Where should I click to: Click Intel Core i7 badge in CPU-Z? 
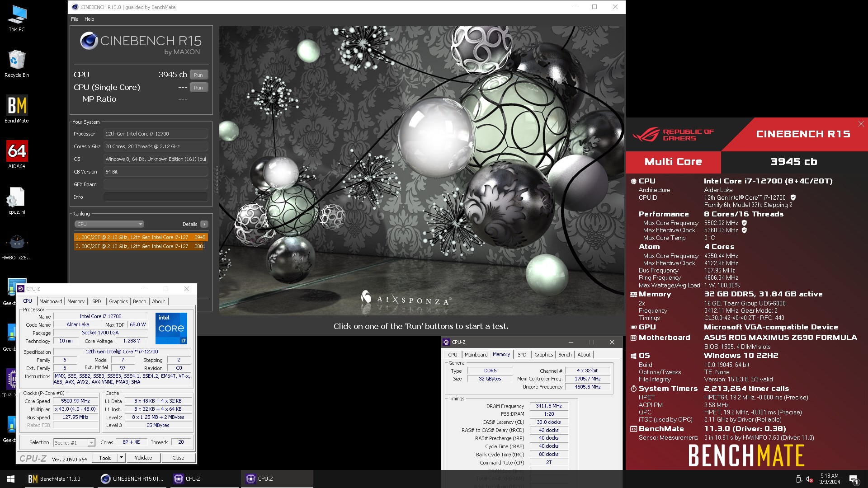(171, 328)
